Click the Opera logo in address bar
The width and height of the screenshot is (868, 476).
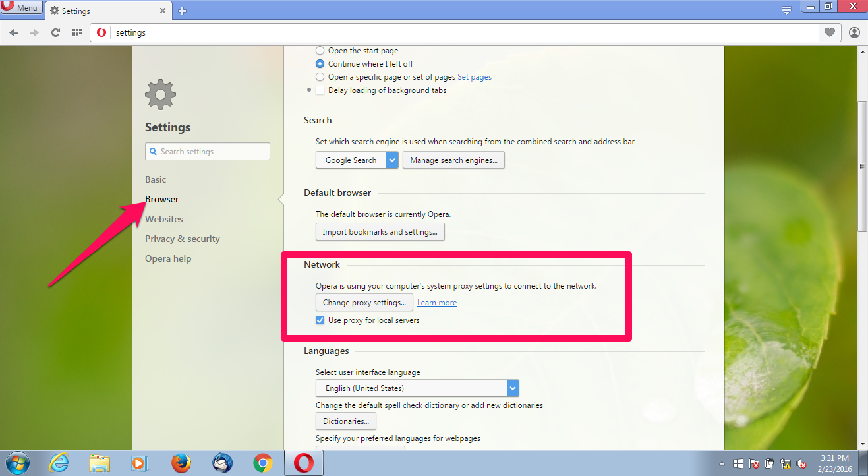(101, 32)
